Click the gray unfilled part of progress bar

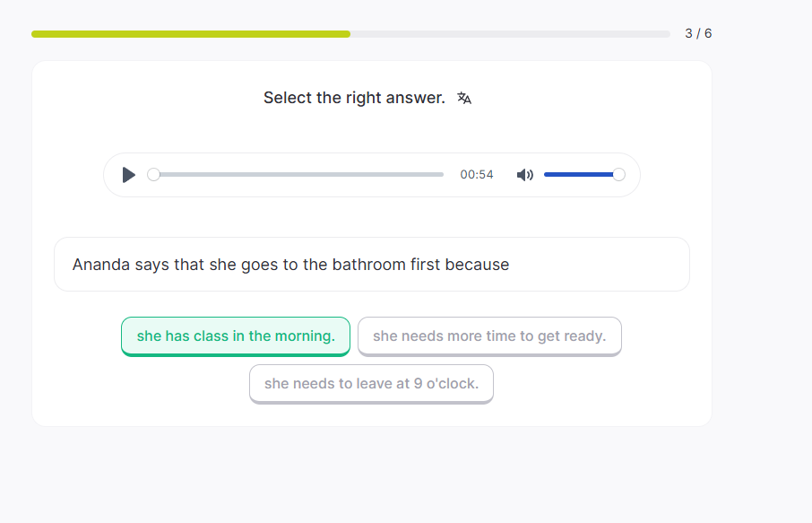click(x=509, y=34)
